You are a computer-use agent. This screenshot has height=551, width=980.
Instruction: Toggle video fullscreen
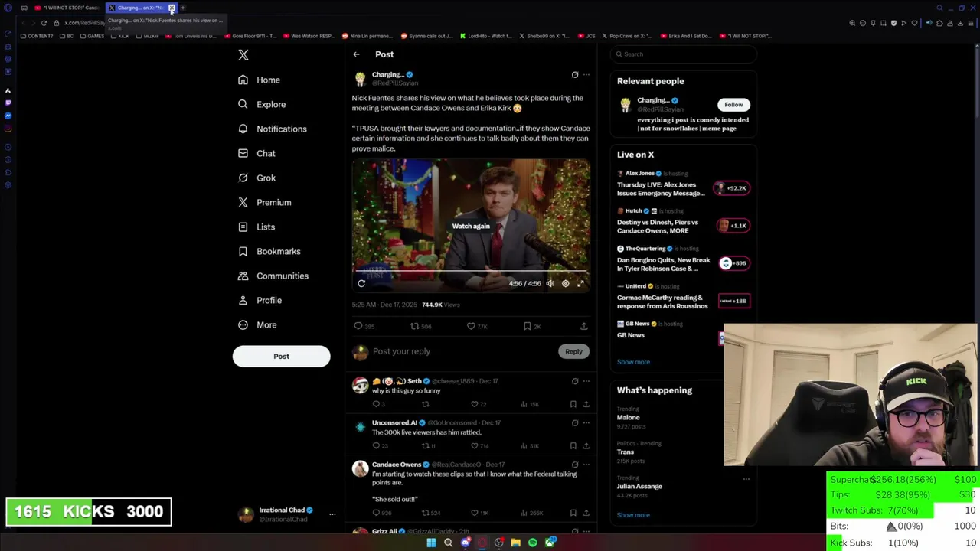580,283
